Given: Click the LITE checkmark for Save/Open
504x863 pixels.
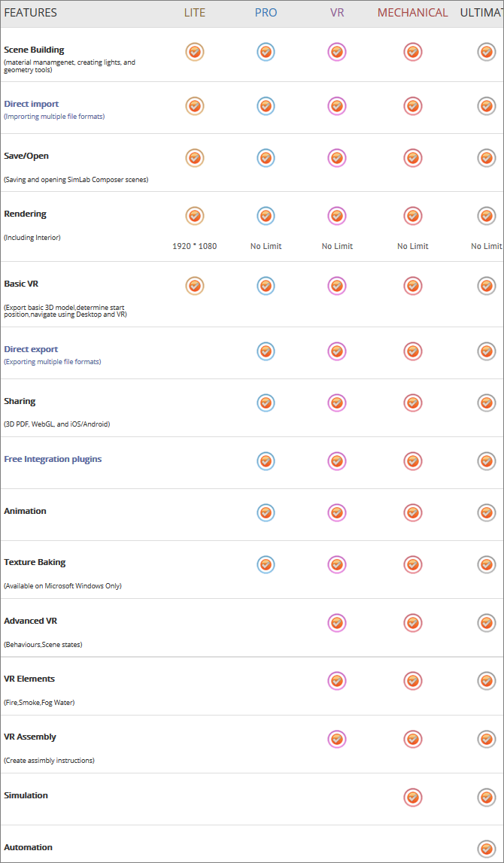Looking at the screenshot, I should pos(195,158).
